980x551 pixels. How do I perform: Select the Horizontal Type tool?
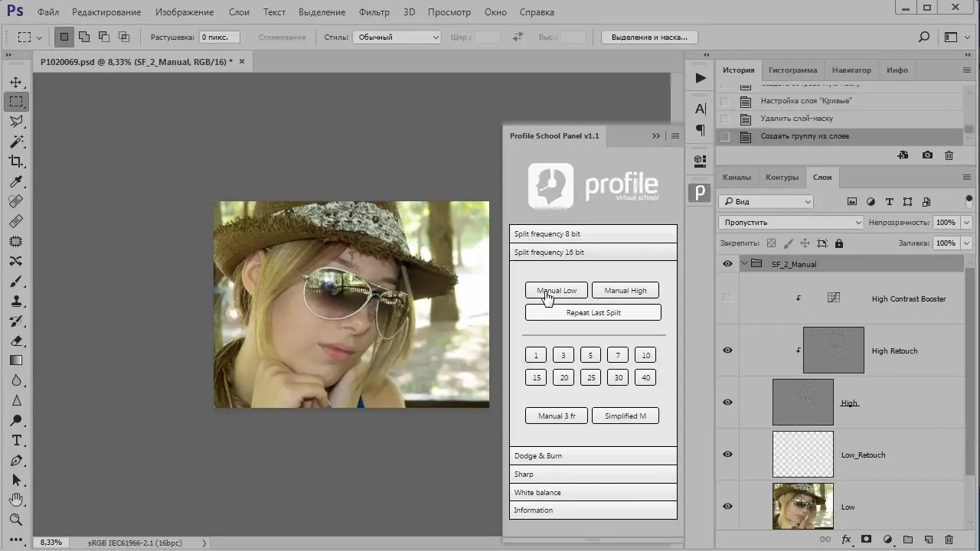point(16,440)
